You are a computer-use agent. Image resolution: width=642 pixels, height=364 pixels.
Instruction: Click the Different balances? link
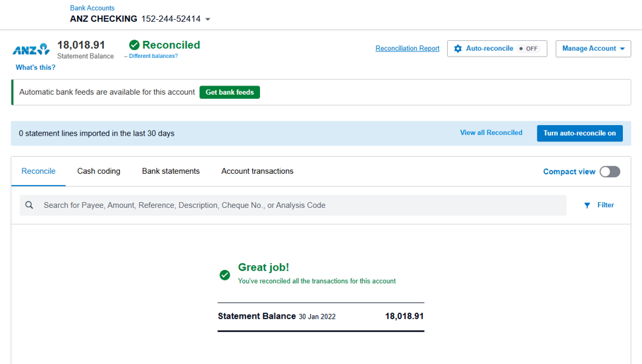(x=153, y=56)
